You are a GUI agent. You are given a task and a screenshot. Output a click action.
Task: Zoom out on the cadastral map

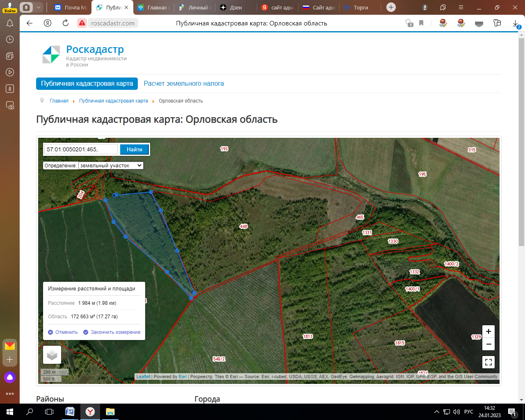pos(488,344)
